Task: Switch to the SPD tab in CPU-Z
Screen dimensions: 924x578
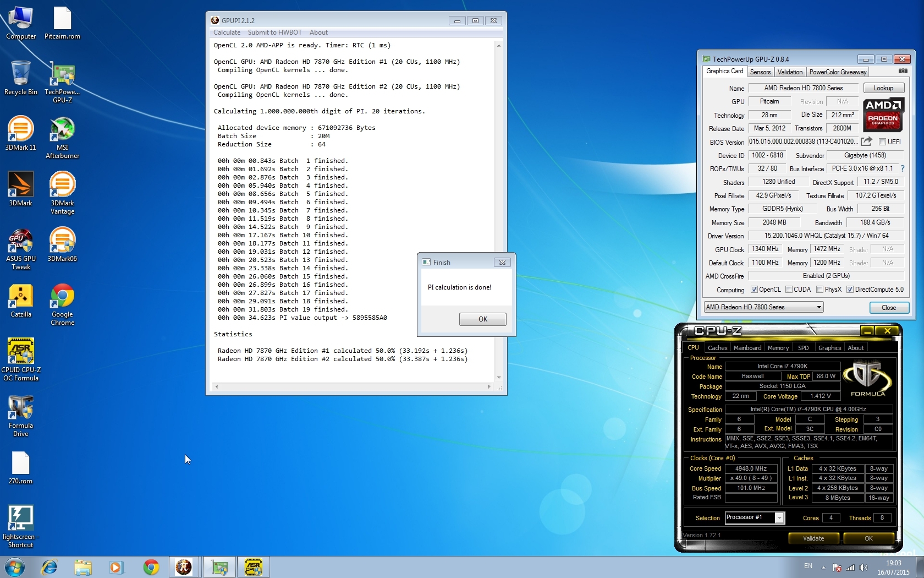Action: click(x=804, y=348)
